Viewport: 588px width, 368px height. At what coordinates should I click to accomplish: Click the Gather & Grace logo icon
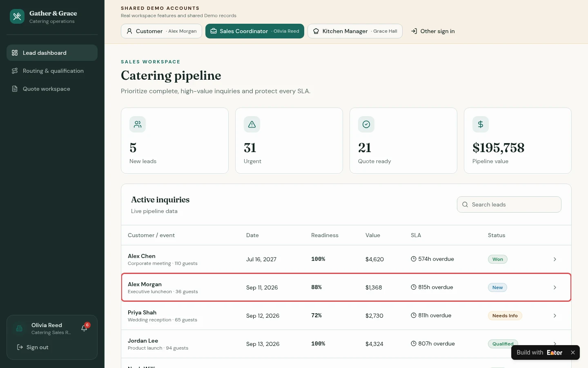[17, 17]
